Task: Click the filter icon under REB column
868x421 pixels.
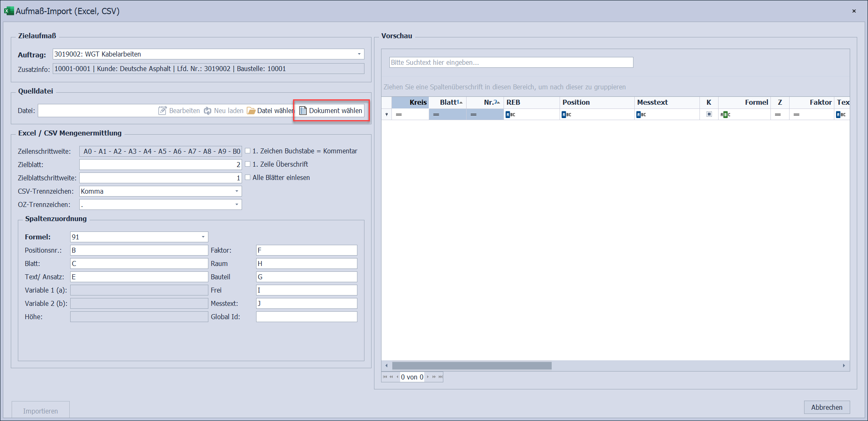Action: point(510,115)
